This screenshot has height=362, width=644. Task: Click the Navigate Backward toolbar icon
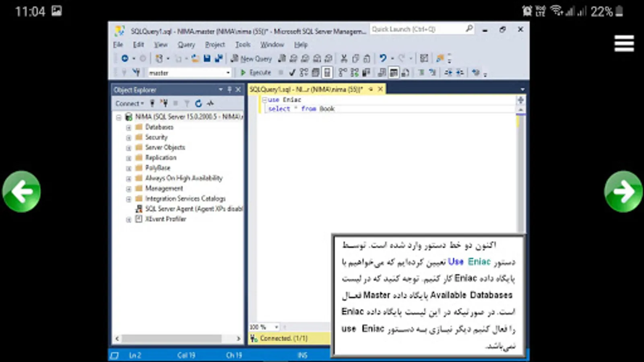coord(125,58)
